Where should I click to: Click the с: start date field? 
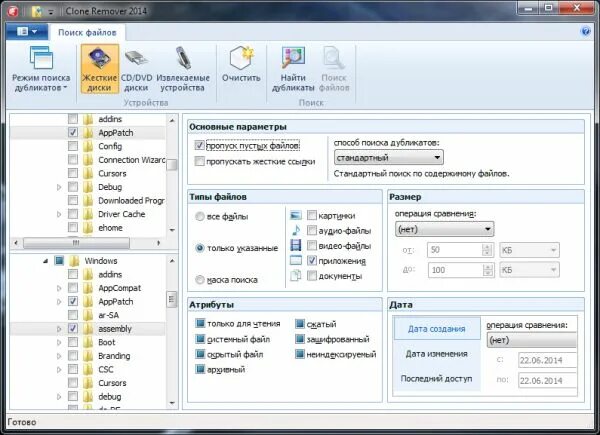click(x=547, y=360)
